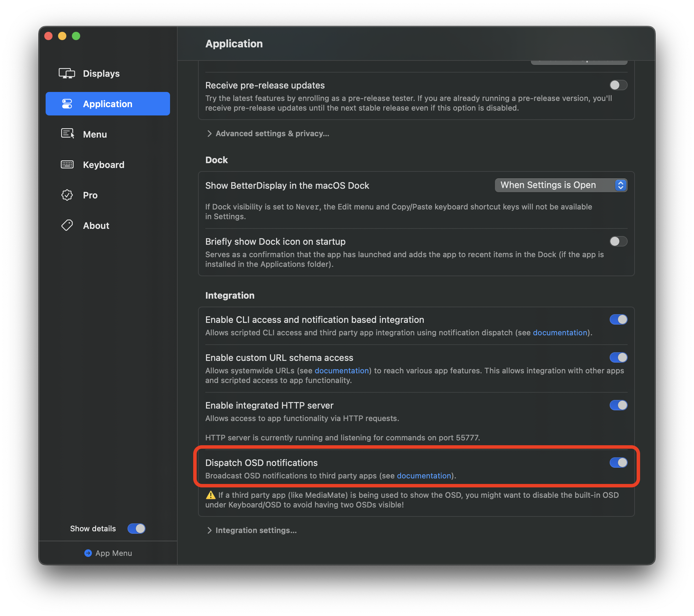Enable Receive pre-release updates toggle

(618, 85)
